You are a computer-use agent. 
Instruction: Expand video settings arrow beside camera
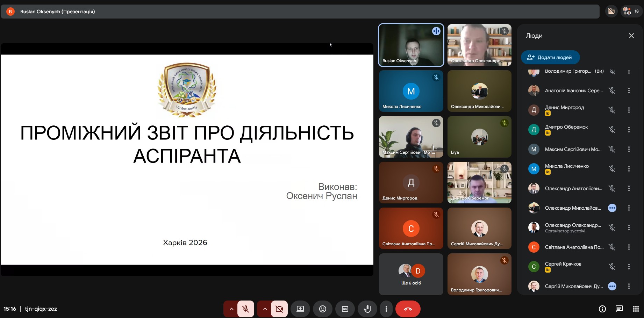pos(265,309)
